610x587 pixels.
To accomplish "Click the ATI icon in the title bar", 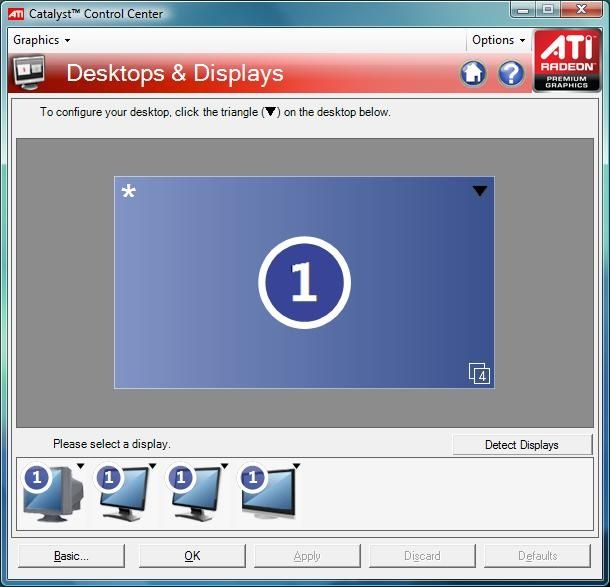I will tap(16, 14).
